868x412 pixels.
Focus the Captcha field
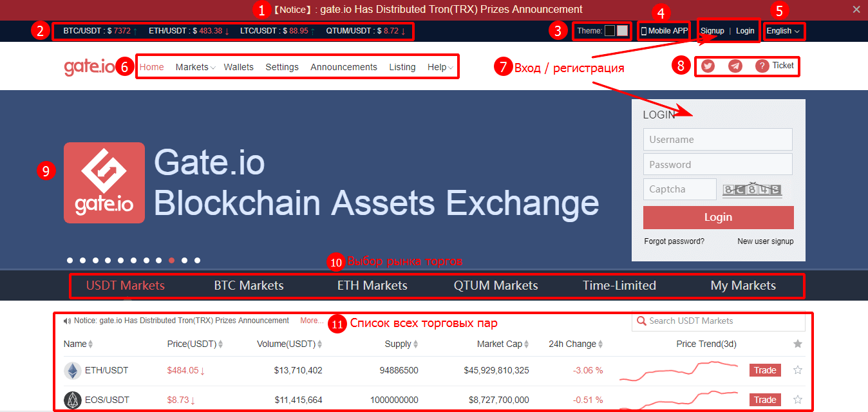(680, 189)
